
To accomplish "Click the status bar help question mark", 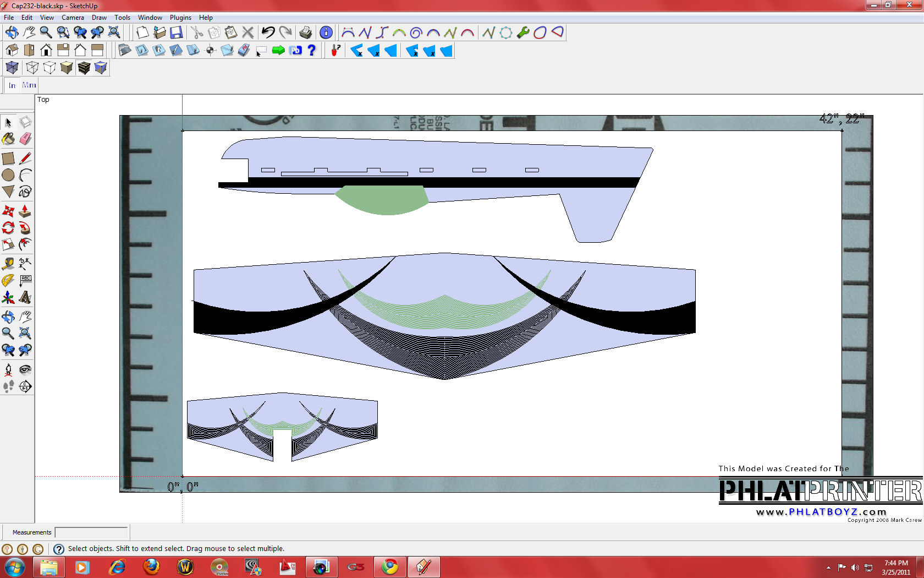I will (59, 549).
